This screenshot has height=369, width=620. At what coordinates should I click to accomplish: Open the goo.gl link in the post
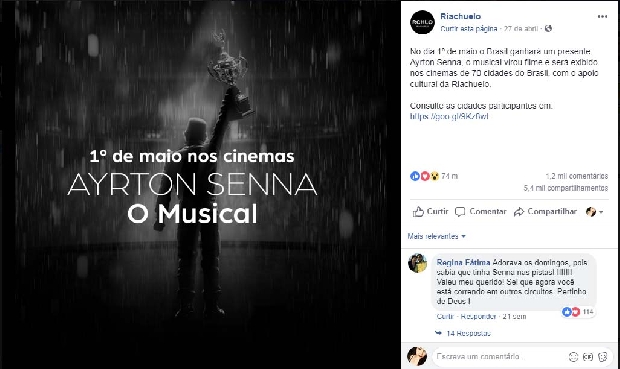click(x=449, y=116)
